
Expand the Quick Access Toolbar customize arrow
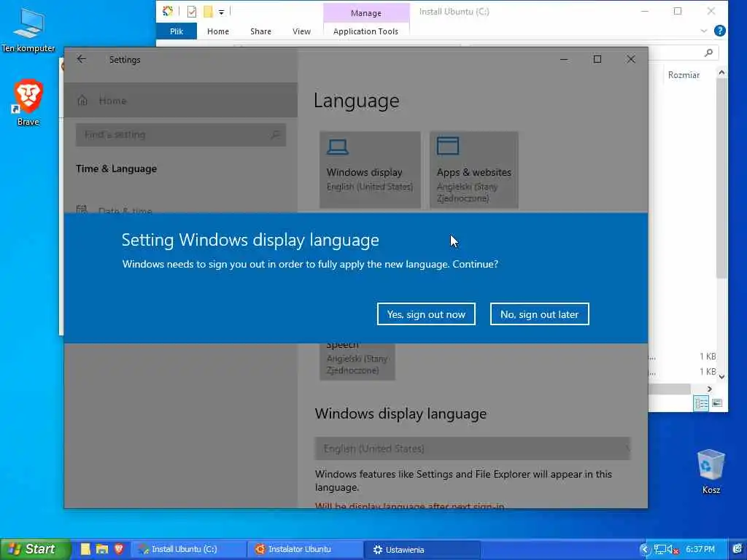222,12
